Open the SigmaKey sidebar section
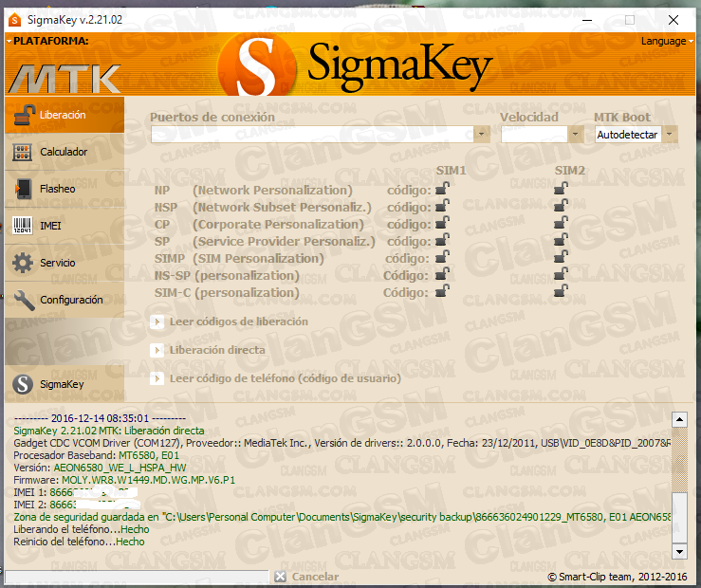 tap(65, 384)
